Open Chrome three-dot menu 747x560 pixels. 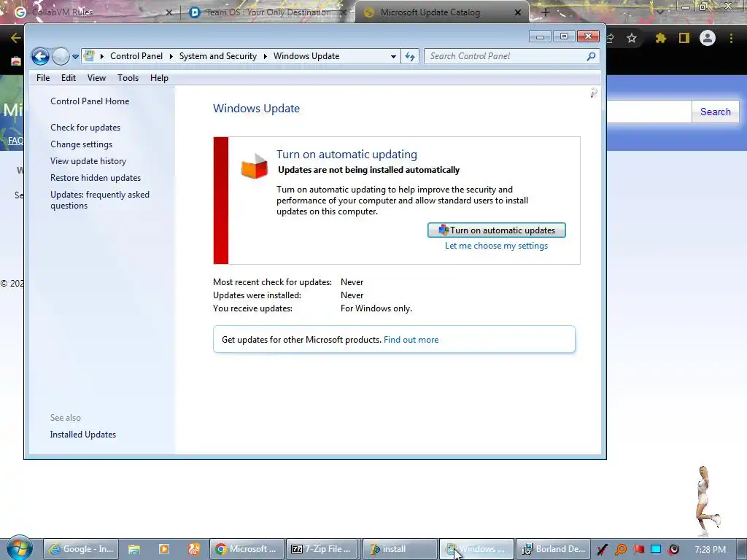[x=731, y=38]
